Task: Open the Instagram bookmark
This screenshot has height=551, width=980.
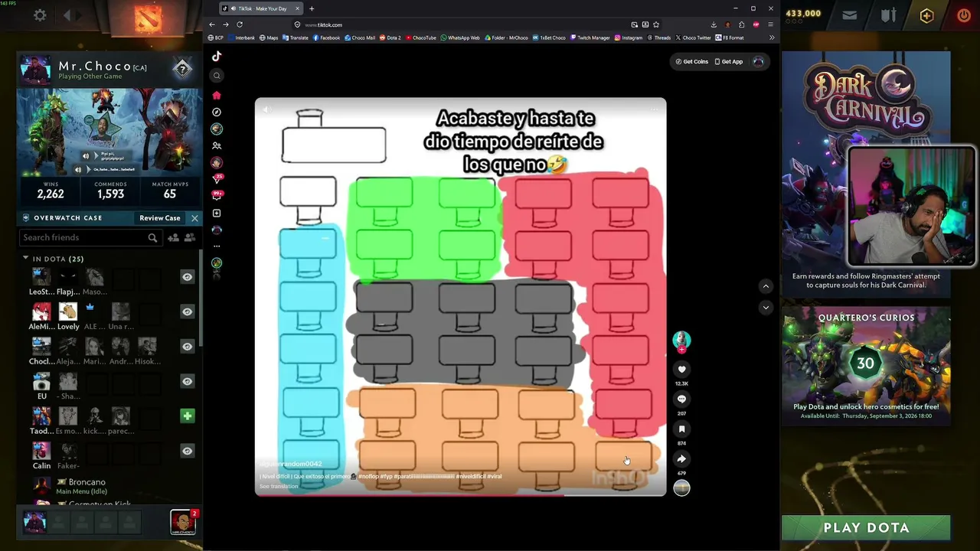Action: click(629, 37)
